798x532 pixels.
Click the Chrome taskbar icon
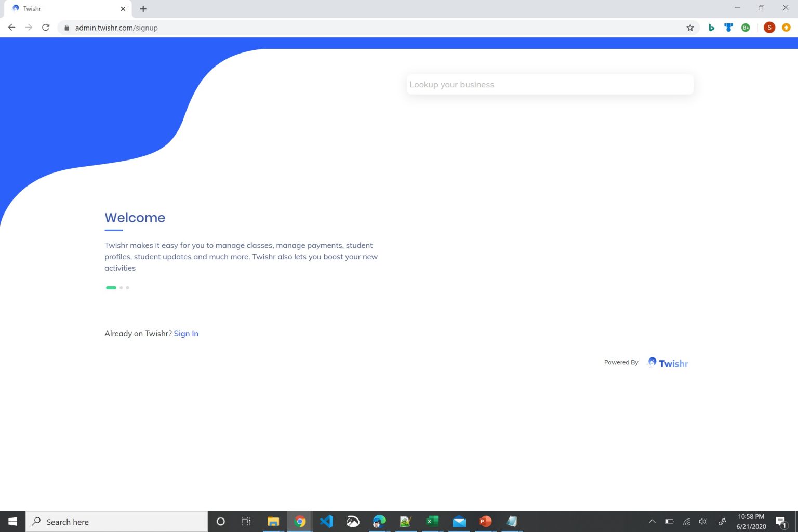pyautogui.click(x=300, y=522)
